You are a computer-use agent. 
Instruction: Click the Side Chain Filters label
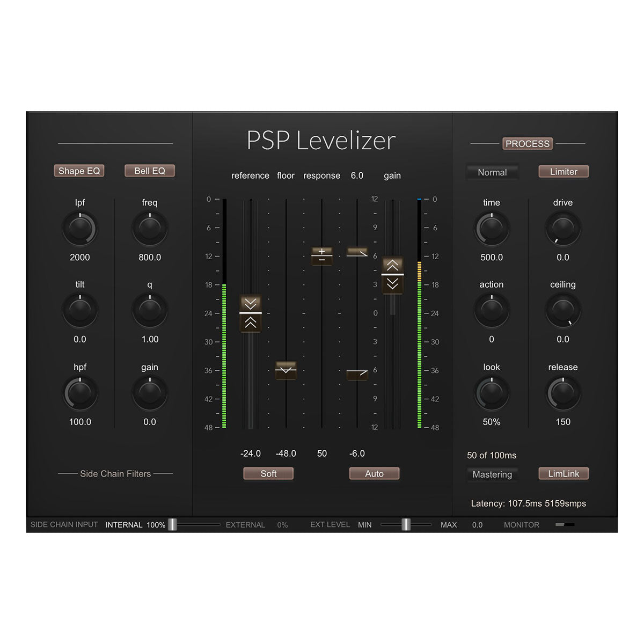(115, 474)
